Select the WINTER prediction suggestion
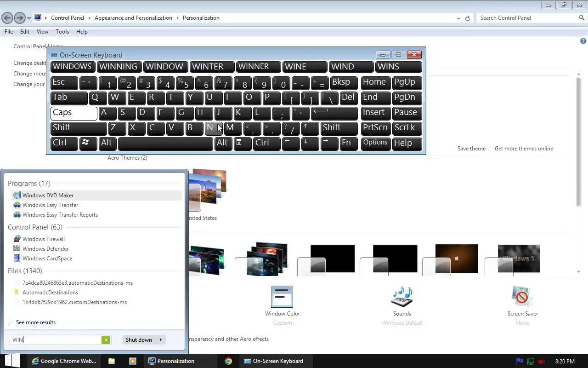588x368 pixels. [x=212, y=67]
